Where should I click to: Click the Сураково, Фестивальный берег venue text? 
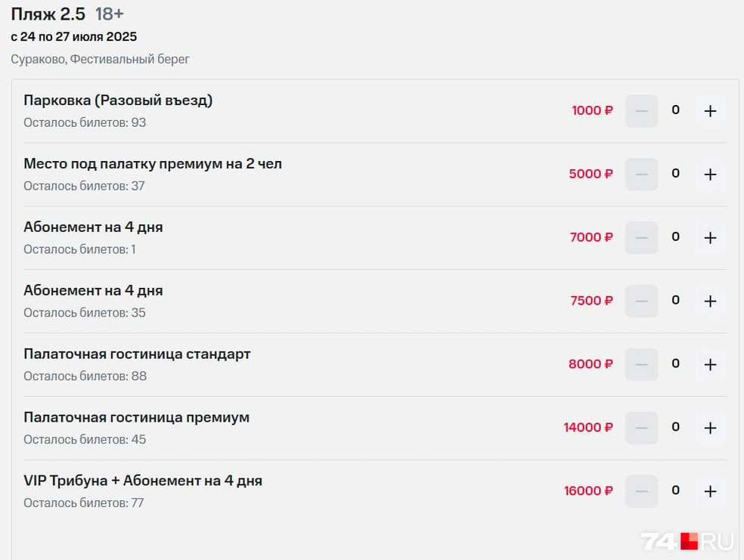(100, 59)
